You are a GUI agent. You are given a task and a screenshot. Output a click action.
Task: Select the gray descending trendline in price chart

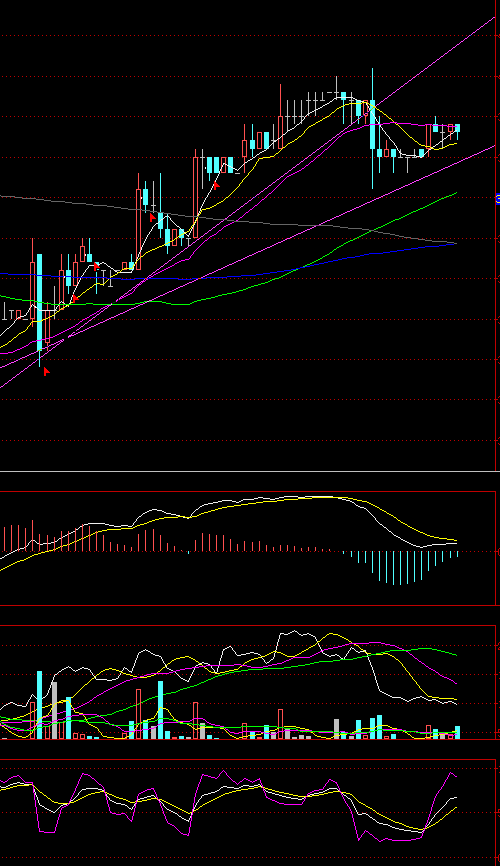[x=228, y=219]
